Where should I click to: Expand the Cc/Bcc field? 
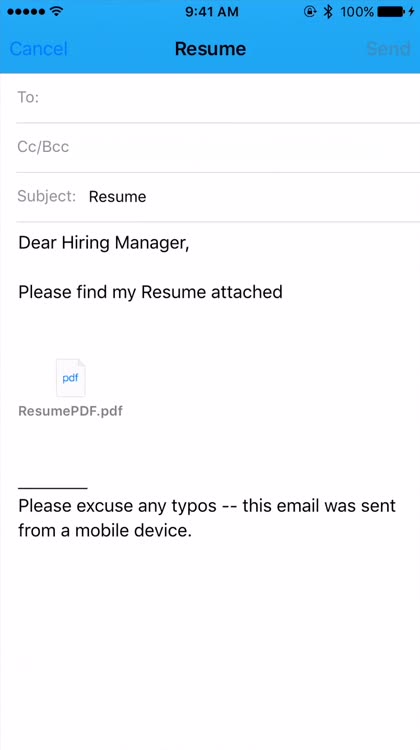coord(218,147)
